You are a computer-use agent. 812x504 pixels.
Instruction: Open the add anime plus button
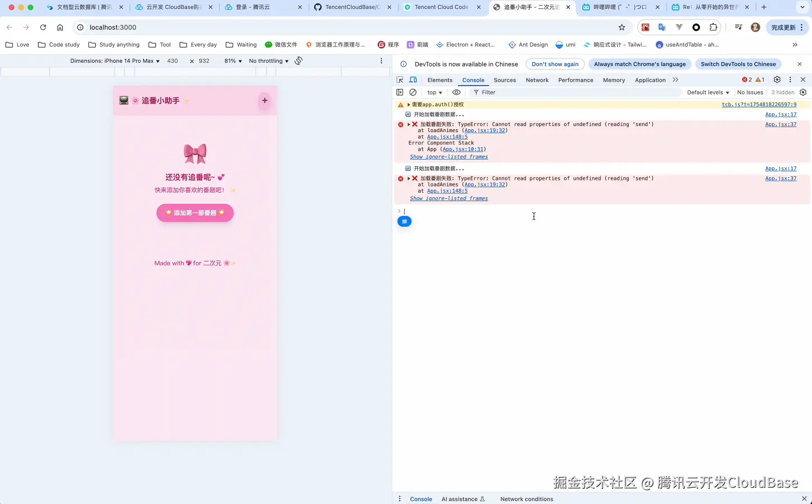[x=264, y=100]
